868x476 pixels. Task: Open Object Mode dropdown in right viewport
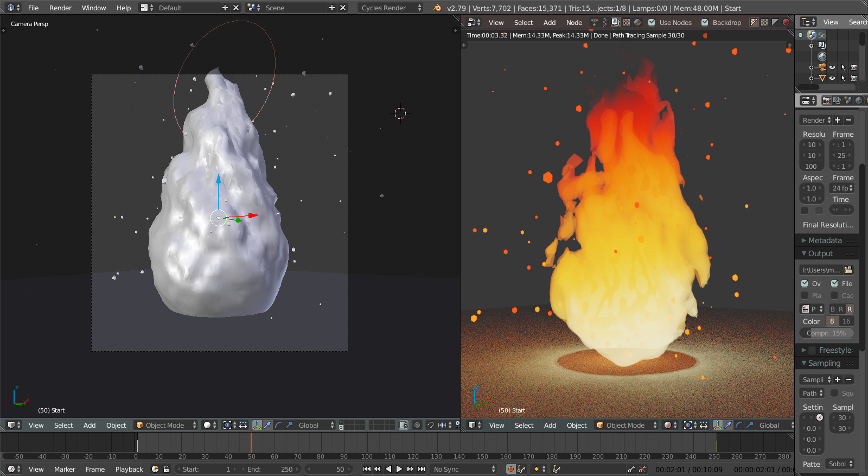[x=627, y=425]
